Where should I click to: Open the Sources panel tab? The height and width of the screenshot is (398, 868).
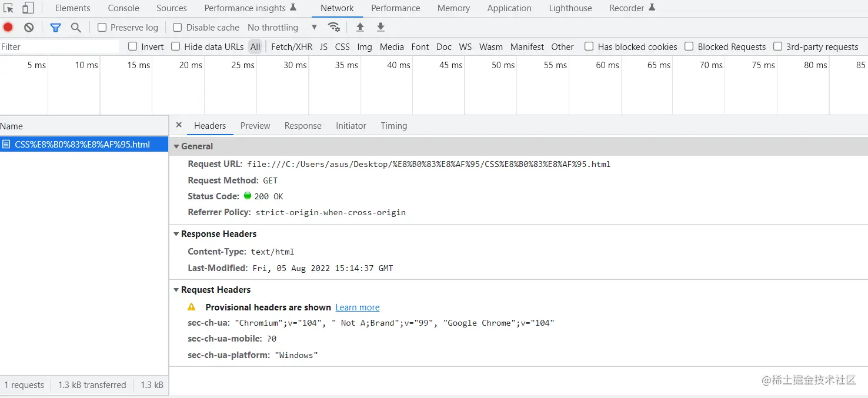172,8
